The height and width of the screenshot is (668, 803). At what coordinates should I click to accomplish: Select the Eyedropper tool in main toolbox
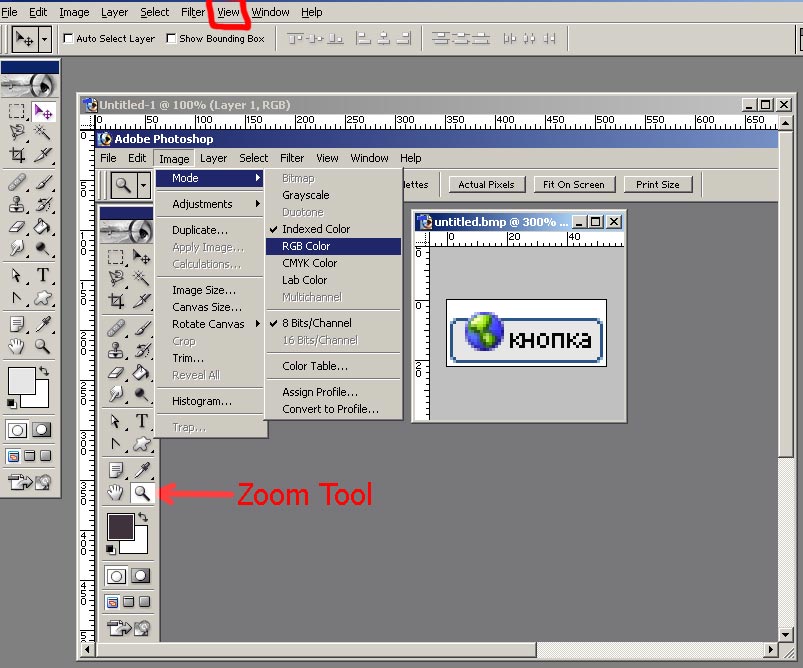tap(43, 324)
